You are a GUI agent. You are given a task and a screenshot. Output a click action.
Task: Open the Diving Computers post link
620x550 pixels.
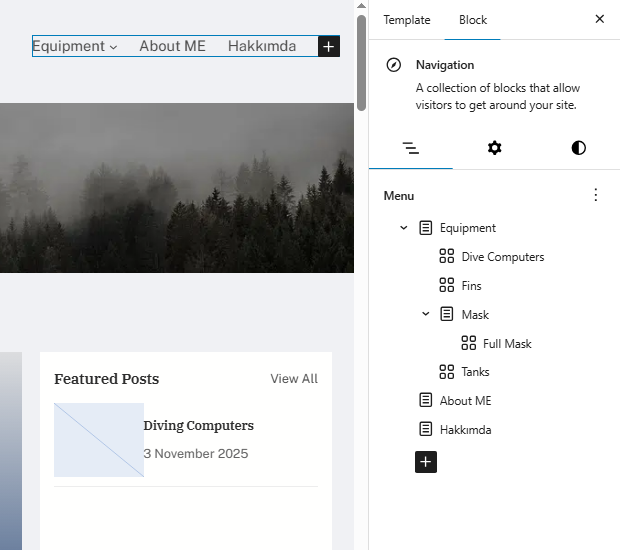tap(198, 426)
